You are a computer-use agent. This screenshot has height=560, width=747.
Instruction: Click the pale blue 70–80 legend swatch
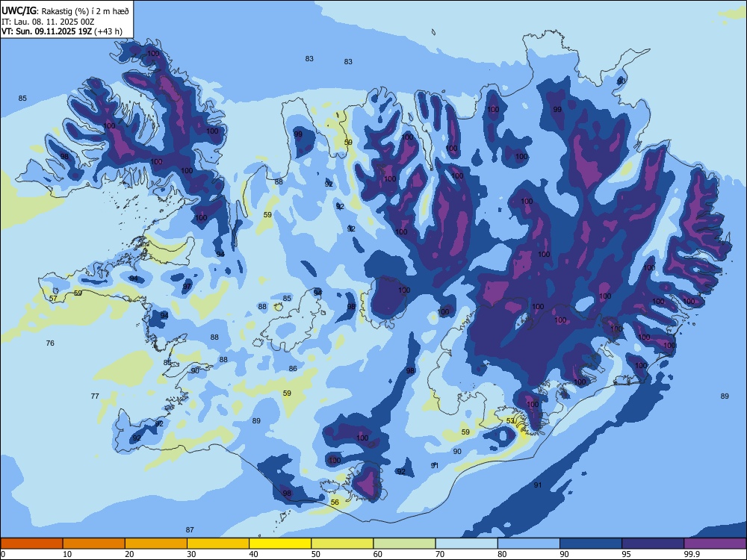(x=466, y=544)
